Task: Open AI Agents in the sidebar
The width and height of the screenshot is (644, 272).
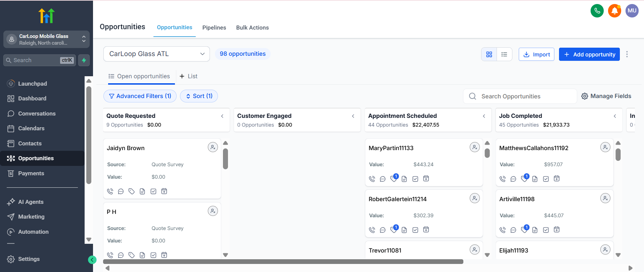Action: pos(42,202)
